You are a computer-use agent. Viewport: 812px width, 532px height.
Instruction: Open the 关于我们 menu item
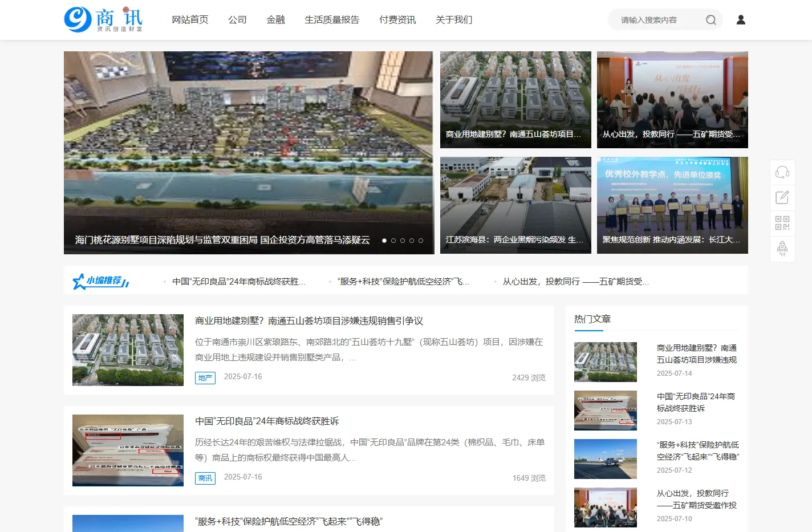pos(454,20)
